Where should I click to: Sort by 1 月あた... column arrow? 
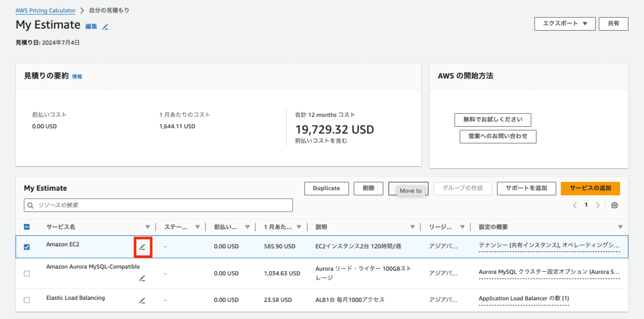click(299, 227)
